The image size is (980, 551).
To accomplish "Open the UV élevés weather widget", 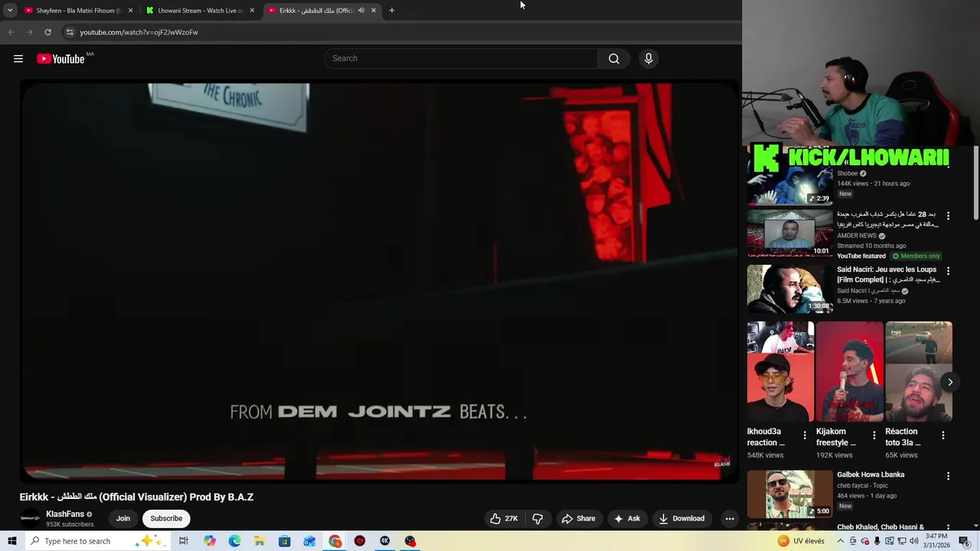I will point(802,541).
